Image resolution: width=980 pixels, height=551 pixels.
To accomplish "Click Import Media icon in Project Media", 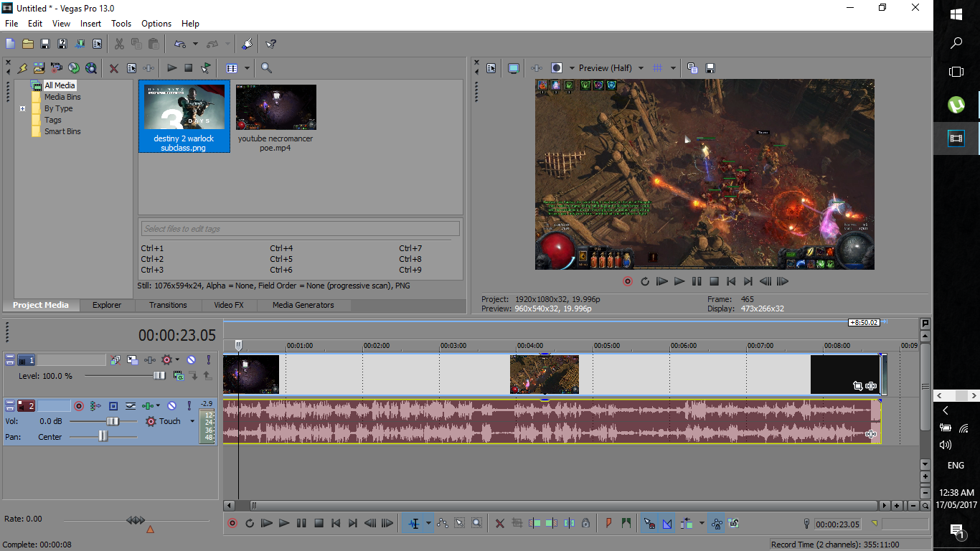I will click(x=39, y=68).
